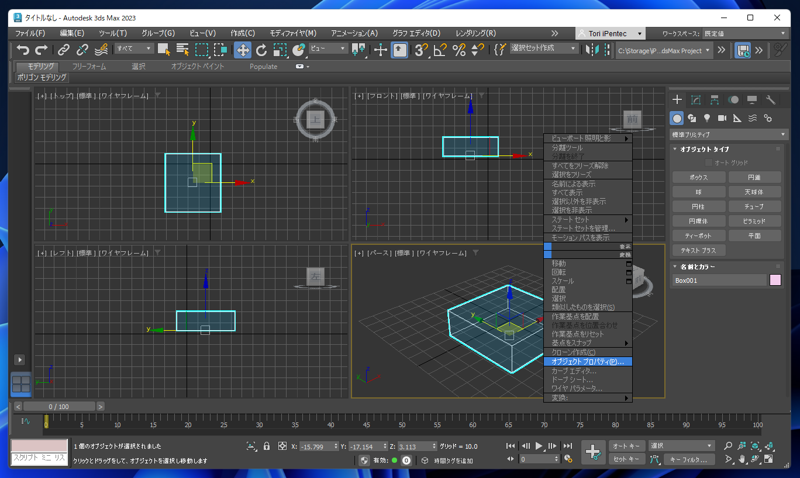Click the ボックス primitive button
This screenshot has height=478, width=800.
698,178
